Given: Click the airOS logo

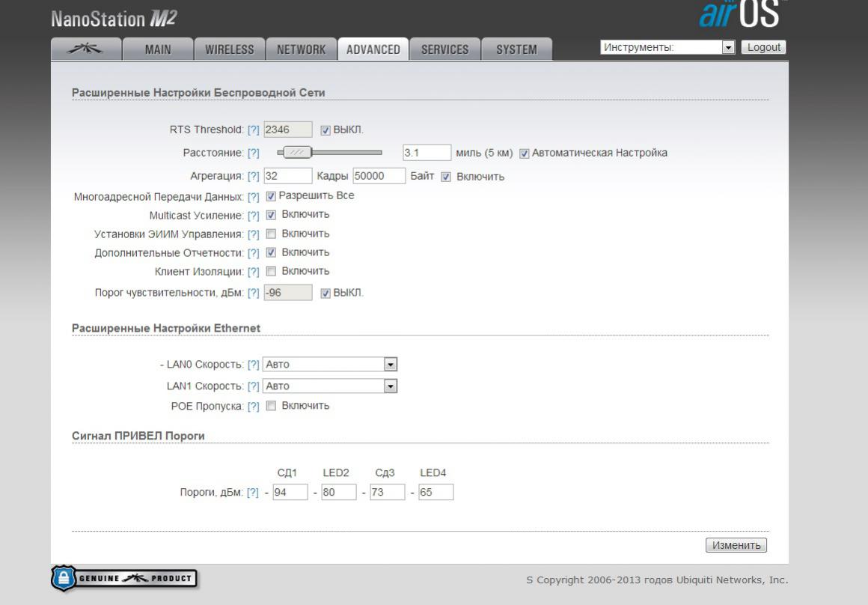Looking at the screenshot, I should click(740, 13).
